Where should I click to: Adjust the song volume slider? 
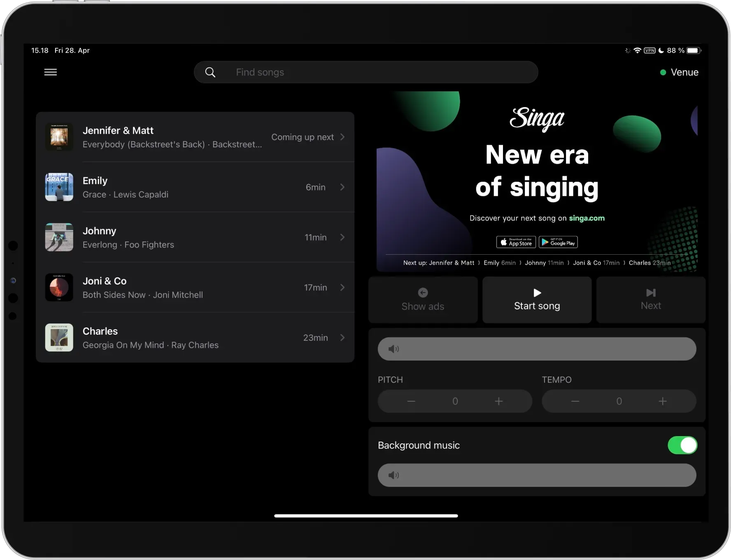(537, 349)
